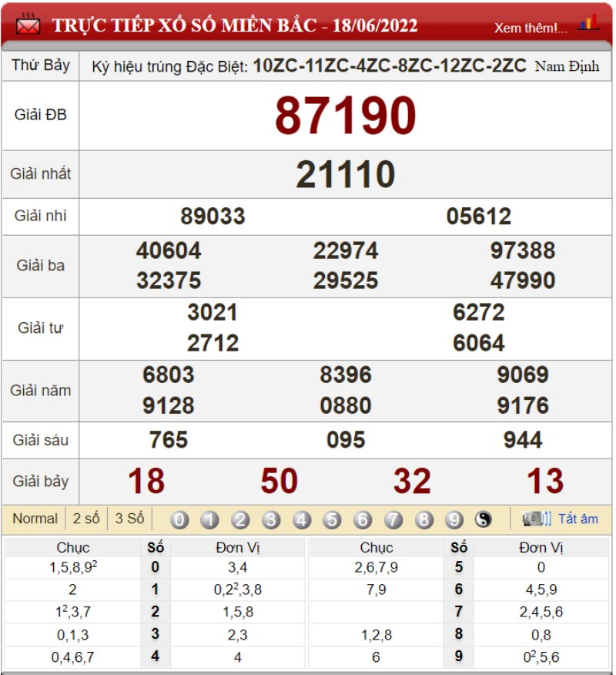Click first prize number 21110
Image resolution: width=616 pixels, height=675 pixels.
click(346, 174)
